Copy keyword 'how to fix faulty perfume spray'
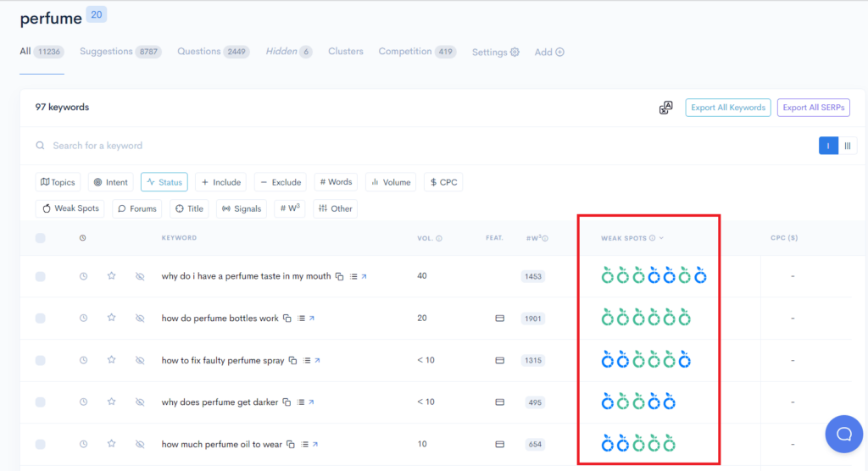 point(292,360)
